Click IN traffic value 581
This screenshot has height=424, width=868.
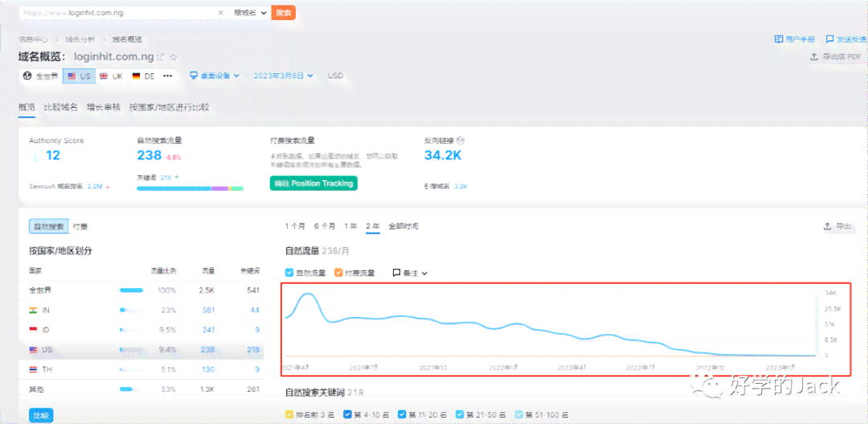209,311
